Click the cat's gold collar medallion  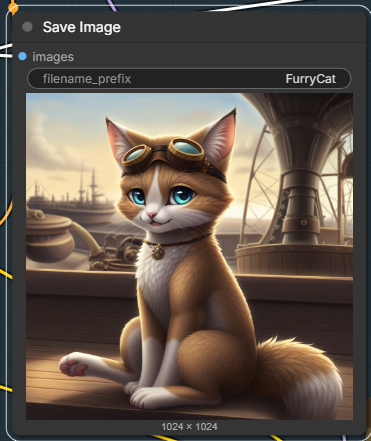click(158, 252)
